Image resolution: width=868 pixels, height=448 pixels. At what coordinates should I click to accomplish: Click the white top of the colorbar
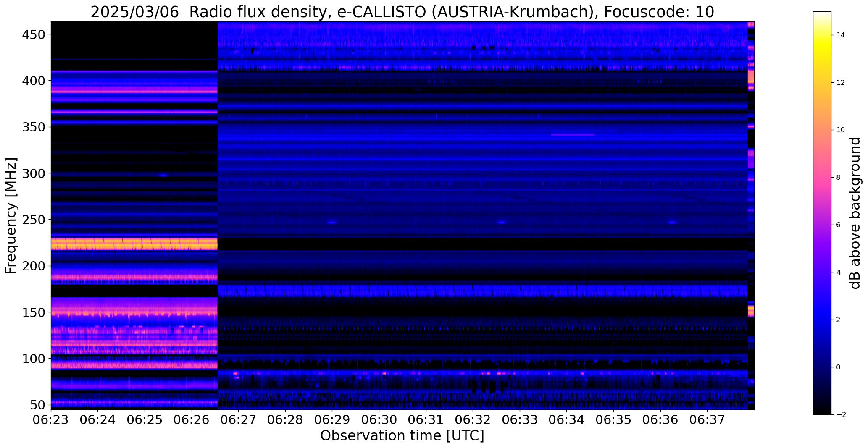[822, 15]
